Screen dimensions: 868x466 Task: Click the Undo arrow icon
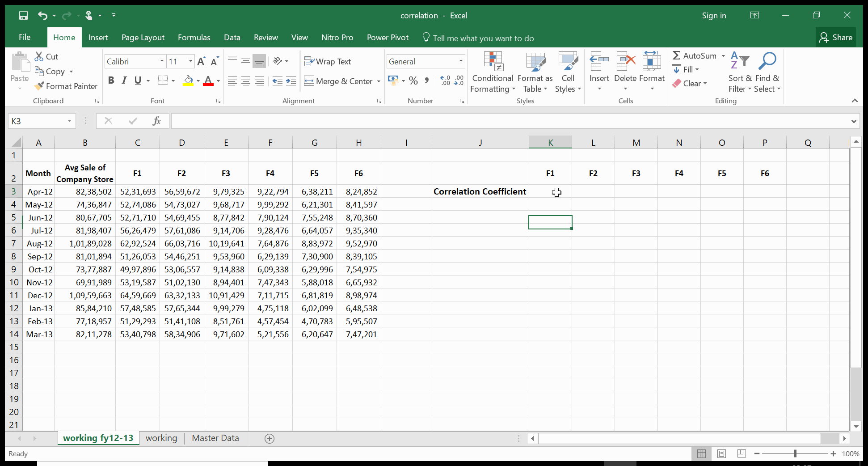pos(42,16)
